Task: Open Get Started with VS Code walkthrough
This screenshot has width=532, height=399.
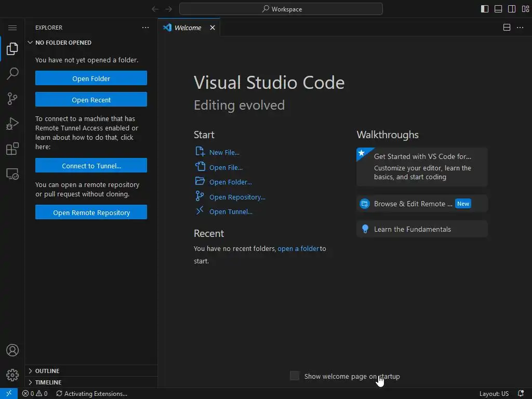Action: 422,167
